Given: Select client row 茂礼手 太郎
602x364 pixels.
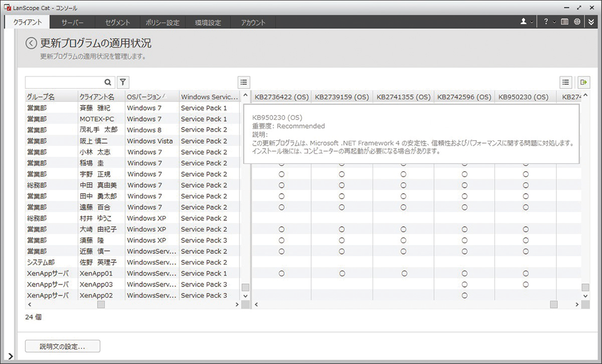Looking at the screenshot, I should tap(132, 129).
